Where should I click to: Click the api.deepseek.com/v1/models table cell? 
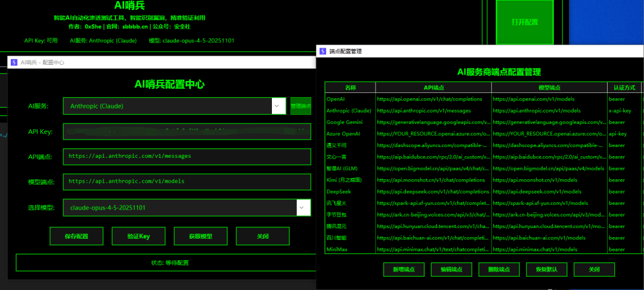click(550, 191)
